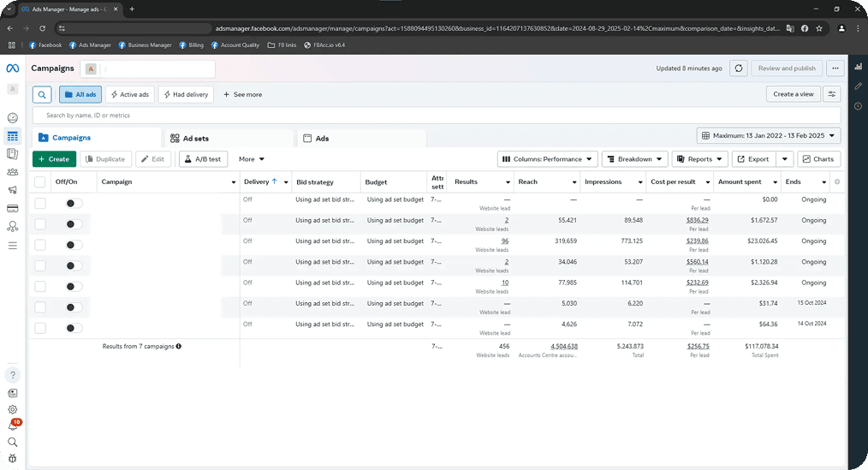Click the A/B test button
Screen dimensions: 868x470
coord(202,159)
